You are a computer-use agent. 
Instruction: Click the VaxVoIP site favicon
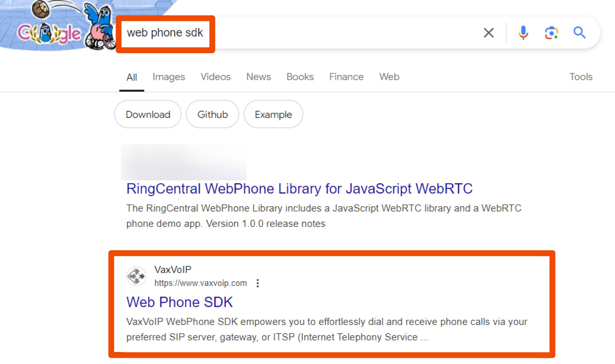point(136,276)
